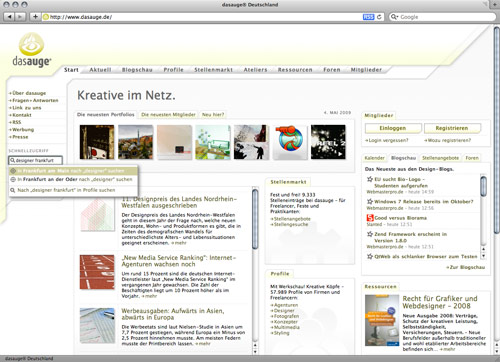Add a bookmark with the plus button
The width and height of the screenshot is (500, 362).
(x=35, y=17)
